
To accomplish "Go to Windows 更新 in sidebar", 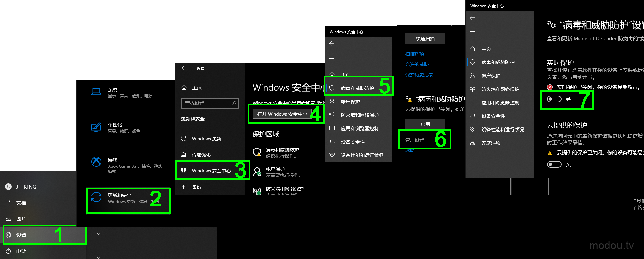I will point(206,139).
